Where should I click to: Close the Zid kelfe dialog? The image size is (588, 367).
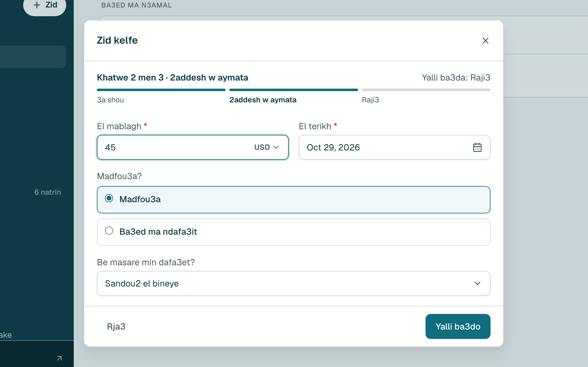coord(485,41)
